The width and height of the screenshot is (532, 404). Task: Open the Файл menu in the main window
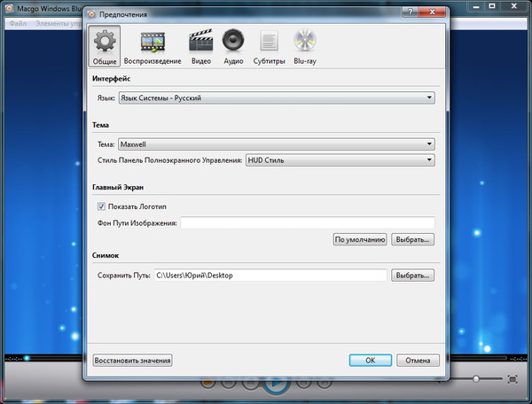pyautogui.click(x=18, y=23)
